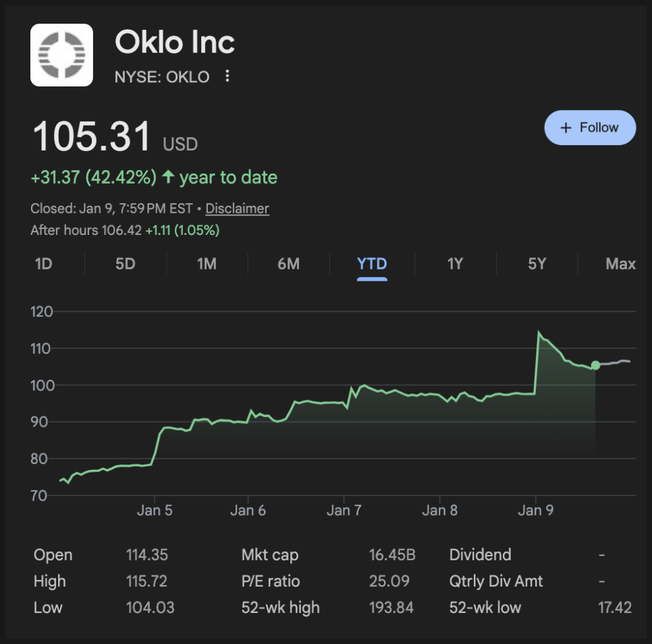Click the Mkt cap value 16.45B
Screen dimensions: 652x644
click(391, 555)
